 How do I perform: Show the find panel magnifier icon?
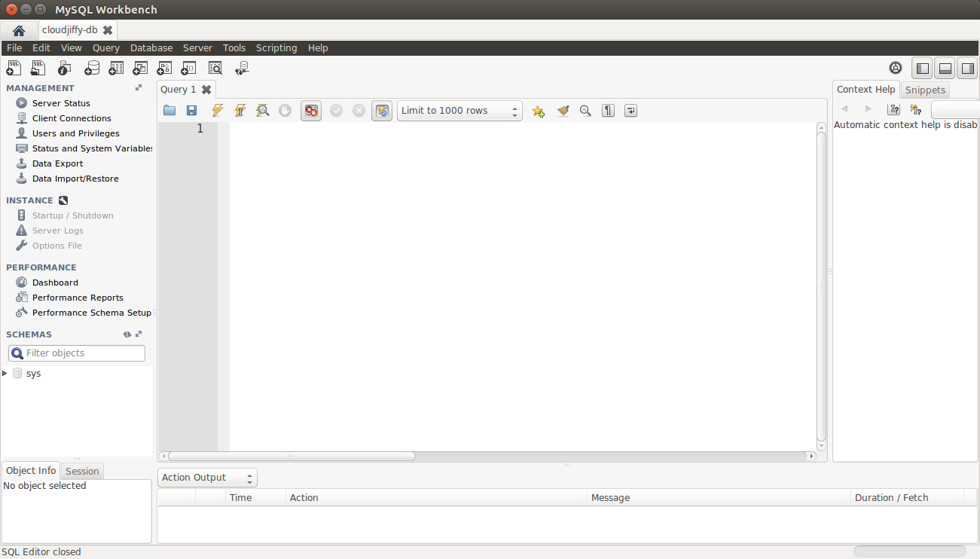point(585,111)
